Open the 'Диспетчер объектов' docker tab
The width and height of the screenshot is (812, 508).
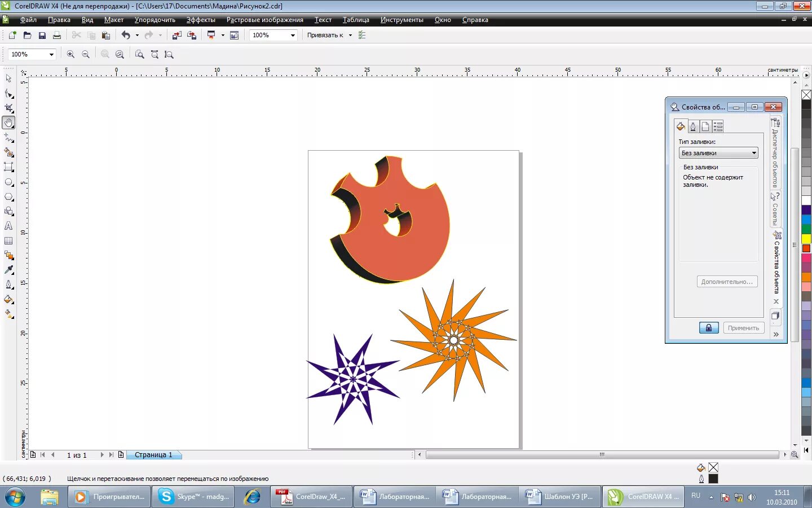(775, 153)
